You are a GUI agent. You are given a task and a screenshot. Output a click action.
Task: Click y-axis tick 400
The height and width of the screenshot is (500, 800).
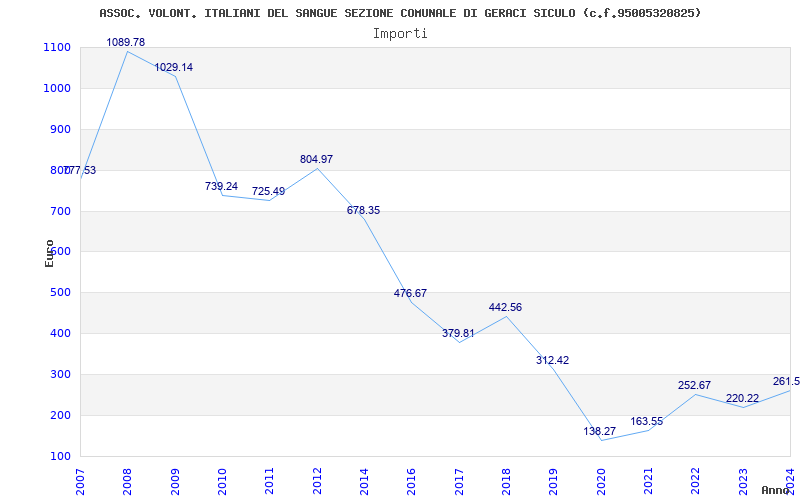[60, 333]
